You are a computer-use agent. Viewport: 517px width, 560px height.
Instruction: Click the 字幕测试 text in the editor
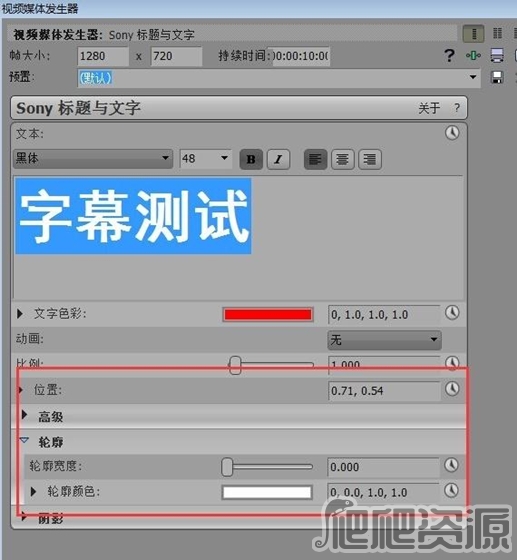click(134, 216)
